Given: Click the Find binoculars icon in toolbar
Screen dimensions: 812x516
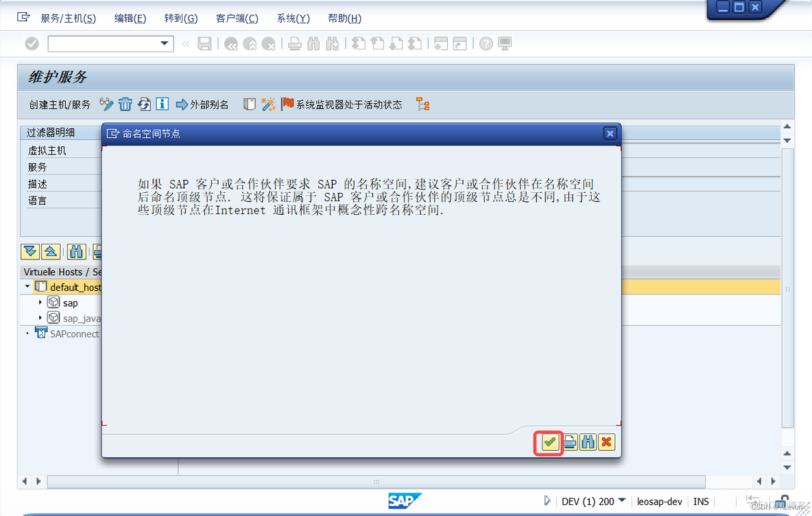Looking at the screenshot, I should coord(313,44).
